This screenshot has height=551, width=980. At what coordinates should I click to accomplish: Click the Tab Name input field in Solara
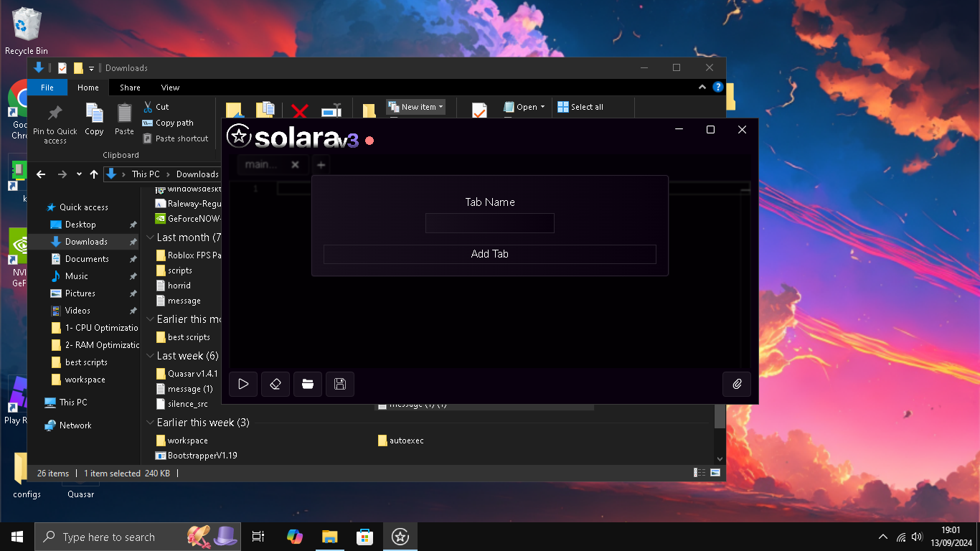coord(490,223)
